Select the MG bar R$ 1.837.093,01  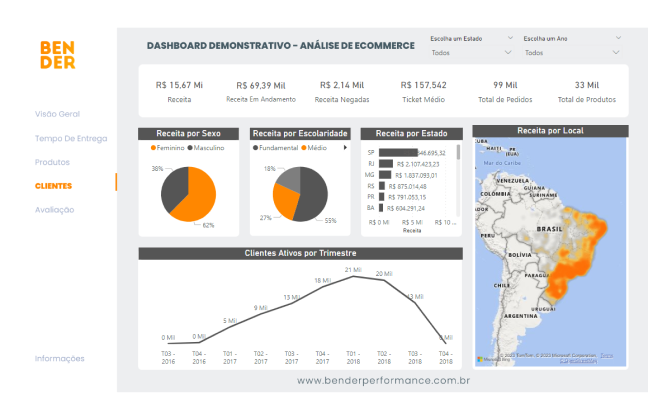coord(385,175)
